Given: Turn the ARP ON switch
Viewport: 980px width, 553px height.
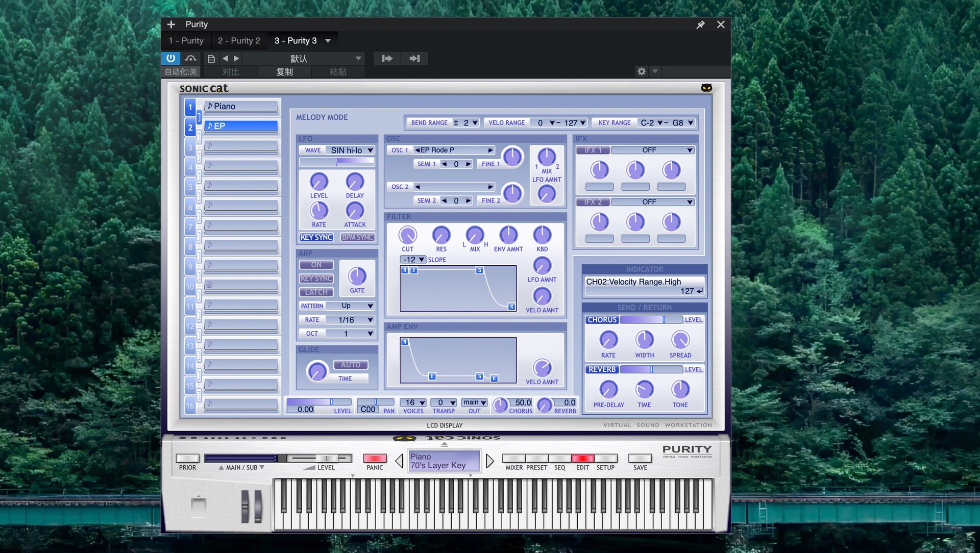Looking at the screenshot, I should (316, 265).
